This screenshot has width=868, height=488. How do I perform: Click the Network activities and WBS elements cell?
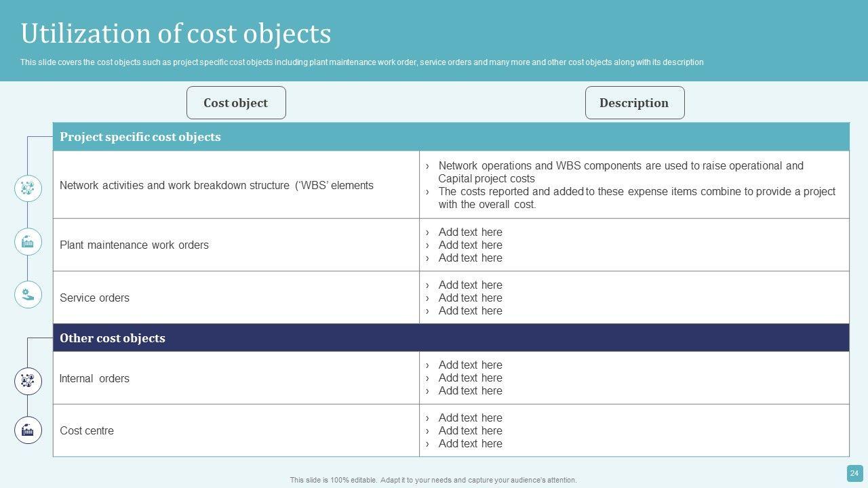[216, 185]
